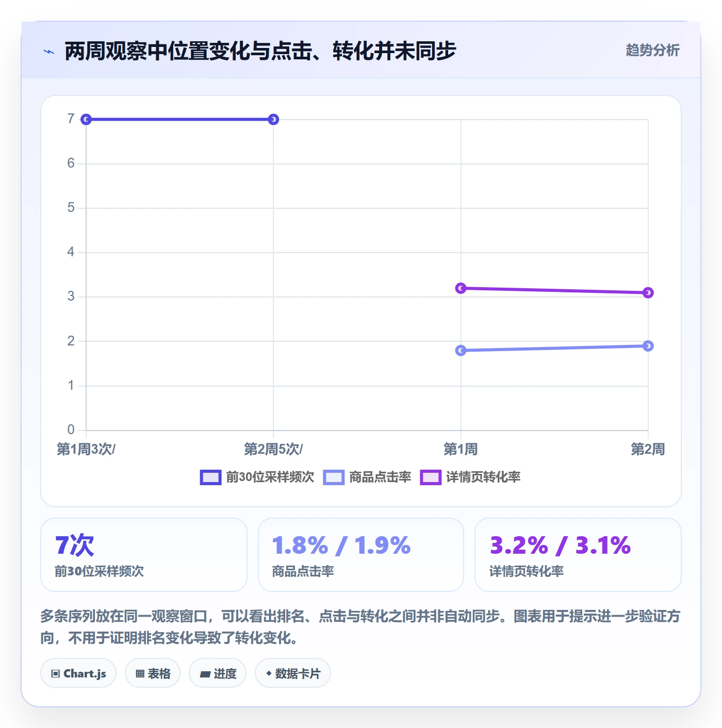Click the 1.8% / 1.9% stat value

(341, 545)
